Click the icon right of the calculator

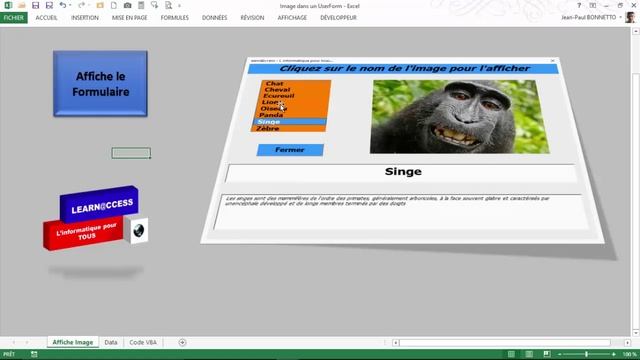point(154,5)
